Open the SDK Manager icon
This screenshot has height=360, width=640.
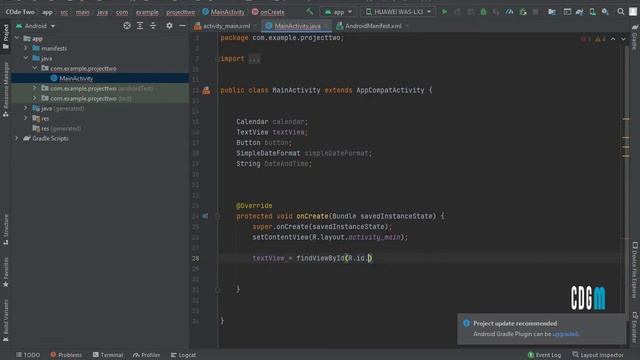point(605,12)
